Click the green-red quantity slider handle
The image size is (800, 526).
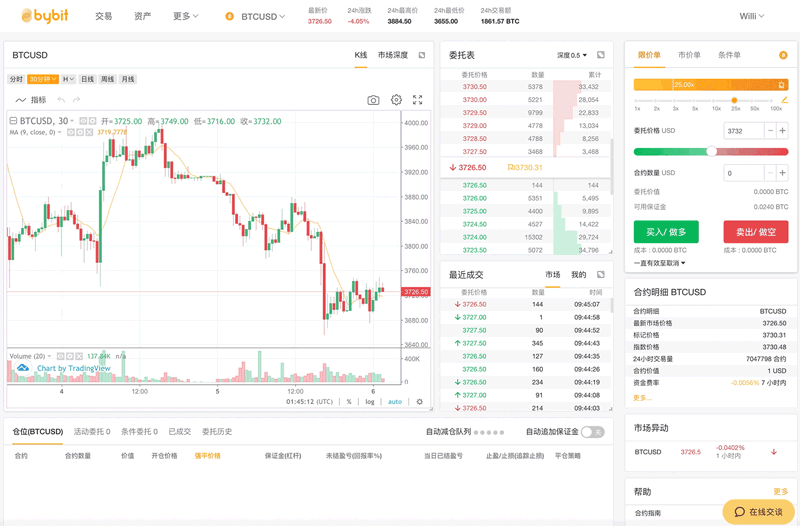pyautogui.click(x=711, y=152)
